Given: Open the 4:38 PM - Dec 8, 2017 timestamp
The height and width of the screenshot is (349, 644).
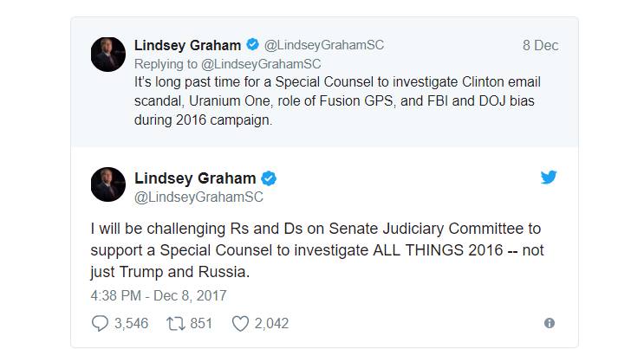Looking at the screenshot, I should point(158,295).
